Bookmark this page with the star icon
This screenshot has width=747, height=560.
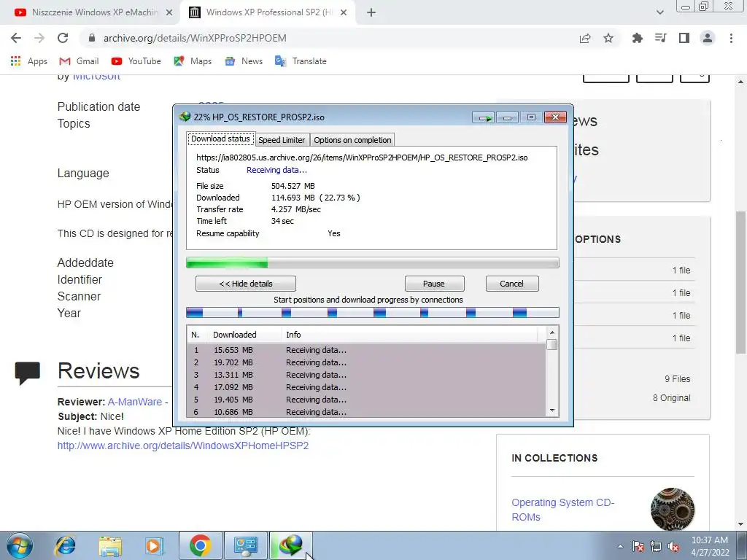pyautogui.click(x=608, y=38)
